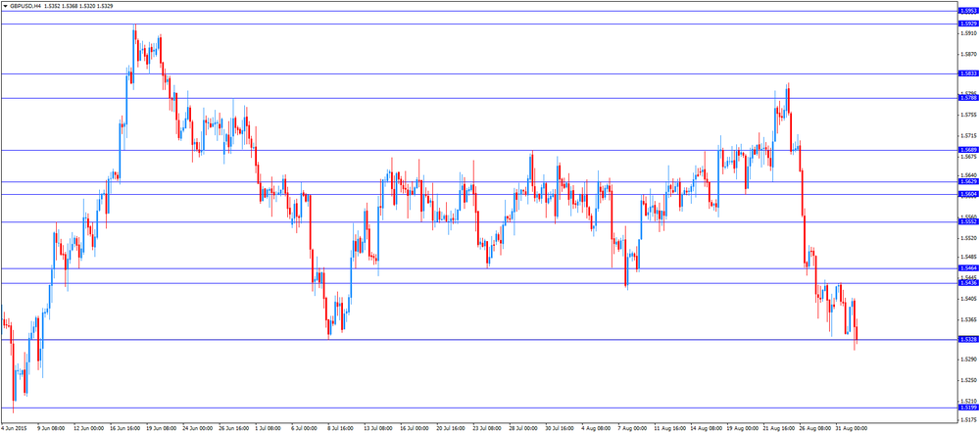Select the 1.5953 horizontal line price label
Viewport: 980px width, 433px height.
(x=967, y=11)
